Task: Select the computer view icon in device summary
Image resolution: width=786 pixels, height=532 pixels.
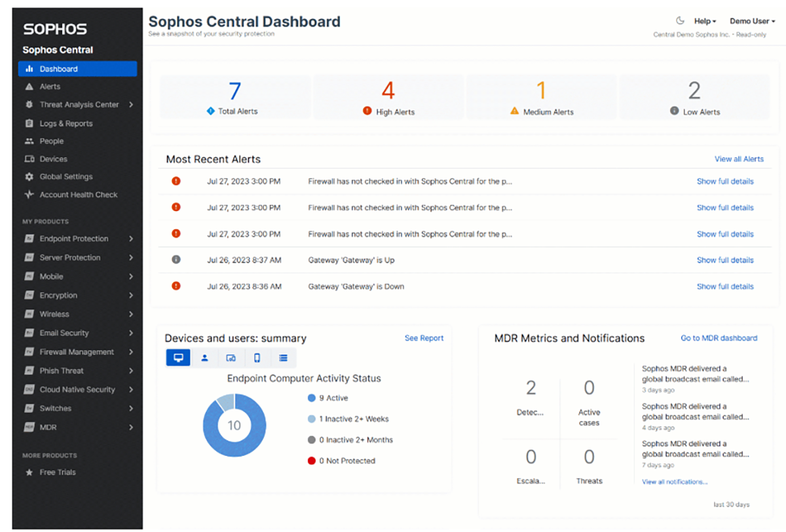Action: click(x=178, y=358)
